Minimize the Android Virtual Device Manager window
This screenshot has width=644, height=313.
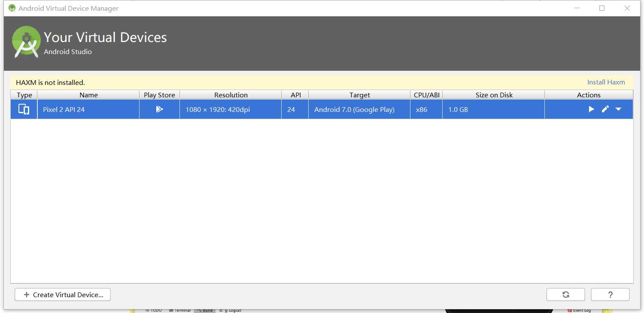(577, 8)
